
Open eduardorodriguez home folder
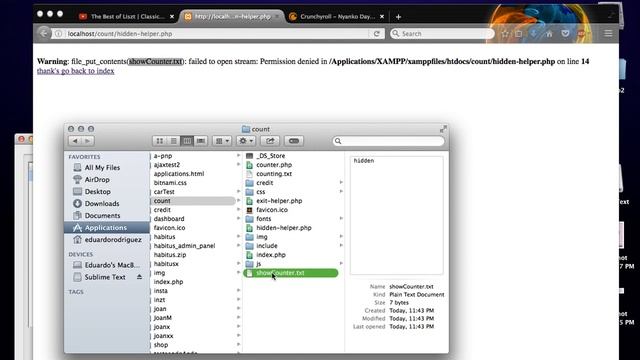coord(113,240)
